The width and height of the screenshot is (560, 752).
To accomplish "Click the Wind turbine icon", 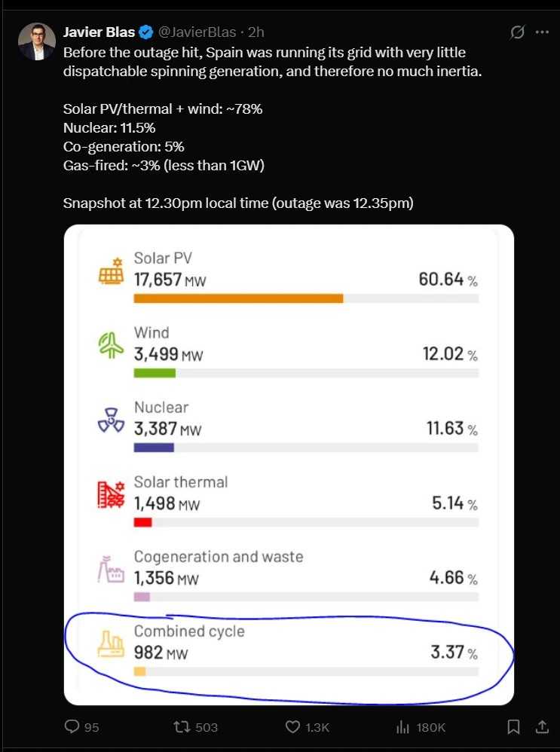I will (x=111, y=346).
